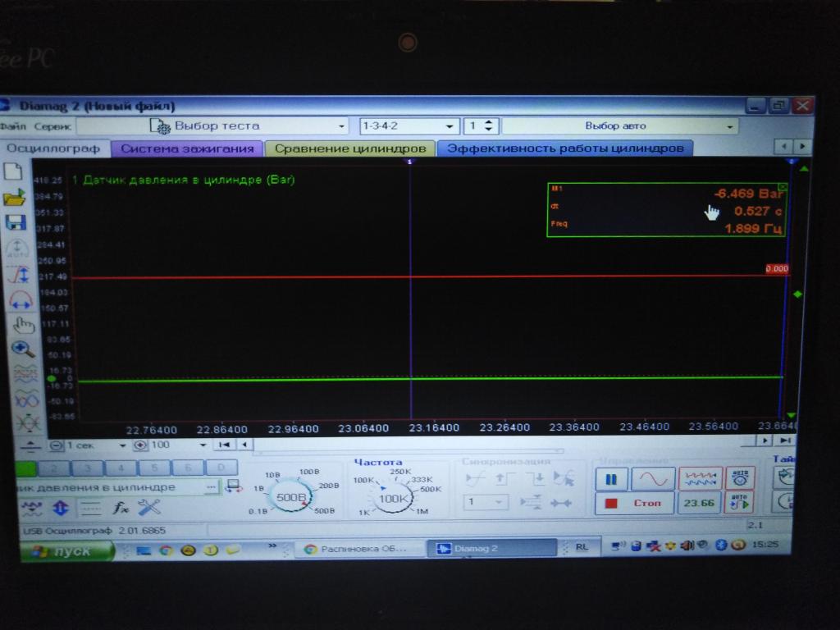Screen dimensions: 840x630
Task: Open a file using the yellow folder icon
Action: point(15,198)
